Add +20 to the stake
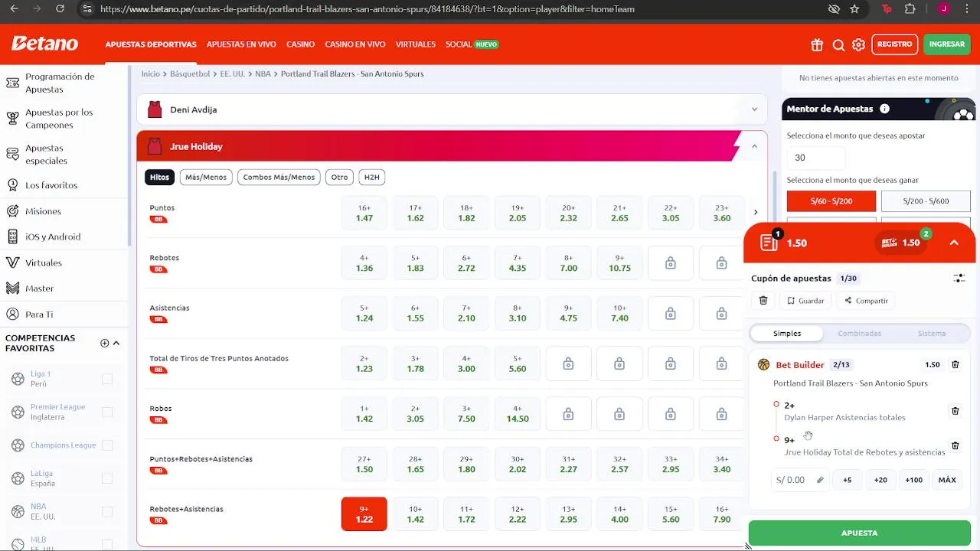The width and height of the screenshot is (980, 551). 880,480
